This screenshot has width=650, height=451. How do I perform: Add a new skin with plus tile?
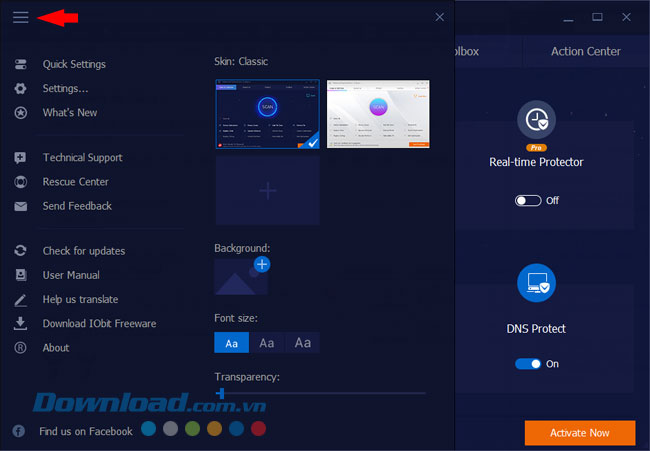267,191
